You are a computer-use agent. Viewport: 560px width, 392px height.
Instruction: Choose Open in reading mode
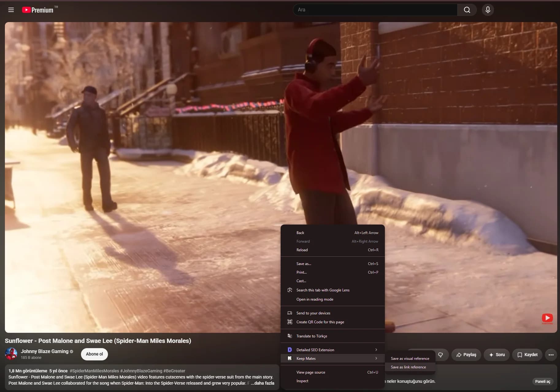[333, 299]
